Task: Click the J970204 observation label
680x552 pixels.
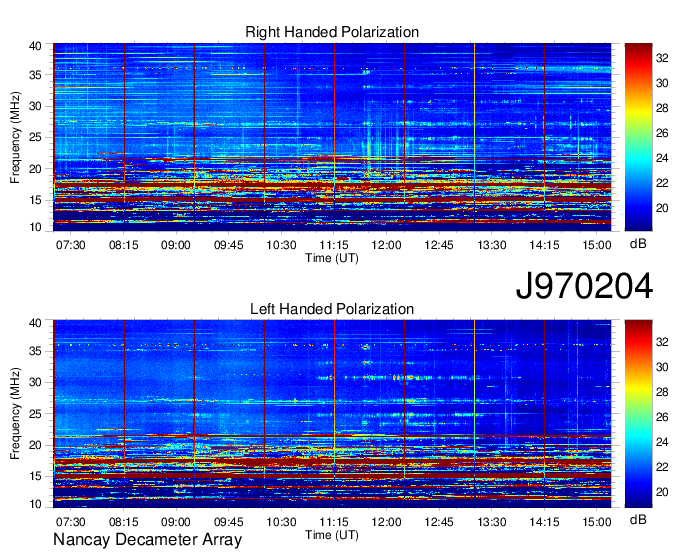Action: pos(584,286)
